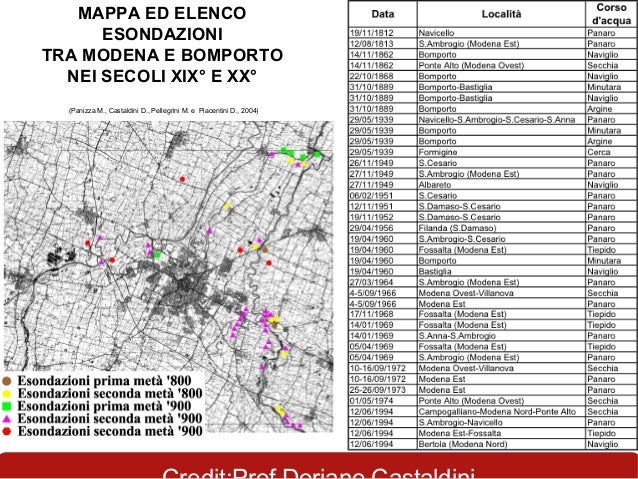Select the date cell 25-26/09/1973
The image size is (638, 479).
tap(382, 390)
